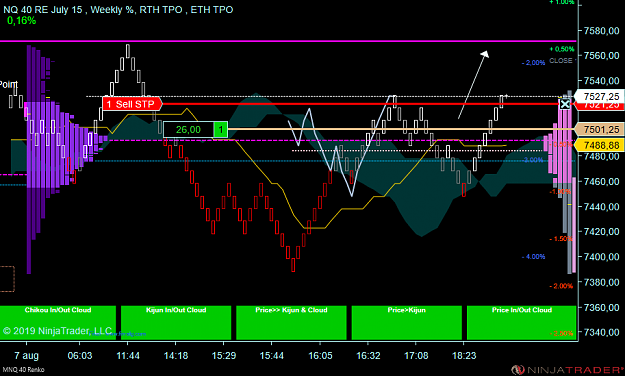Click the 15:29 time axis label
This screenshot has height=376, width=625.
point(224,355)
